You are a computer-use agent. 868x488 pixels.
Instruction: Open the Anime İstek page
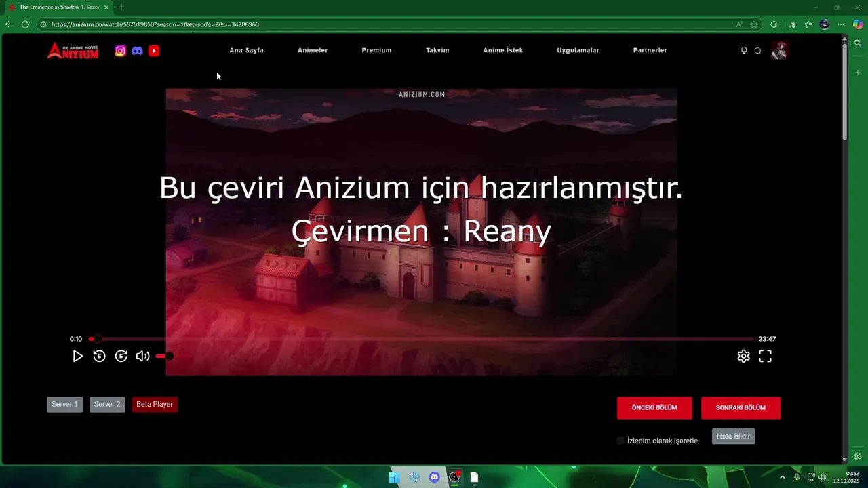502,50
